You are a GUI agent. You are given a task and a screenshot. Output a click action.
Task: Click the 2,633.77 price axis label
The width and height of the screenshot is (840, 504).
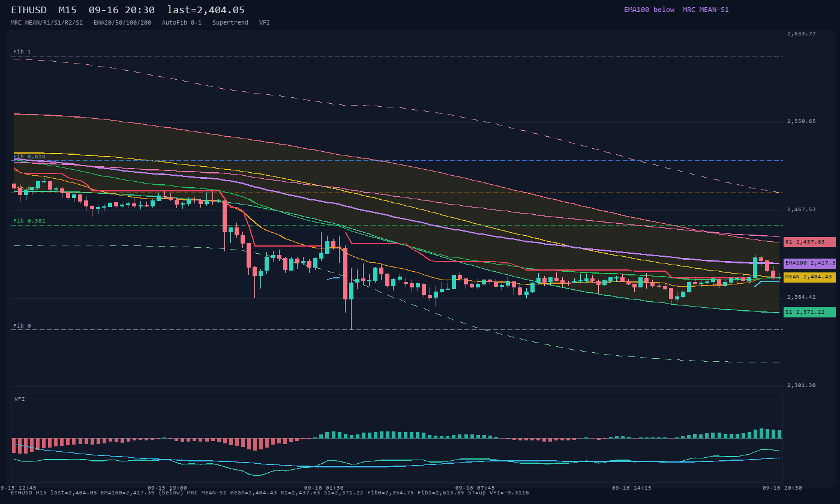click(802, 34)
